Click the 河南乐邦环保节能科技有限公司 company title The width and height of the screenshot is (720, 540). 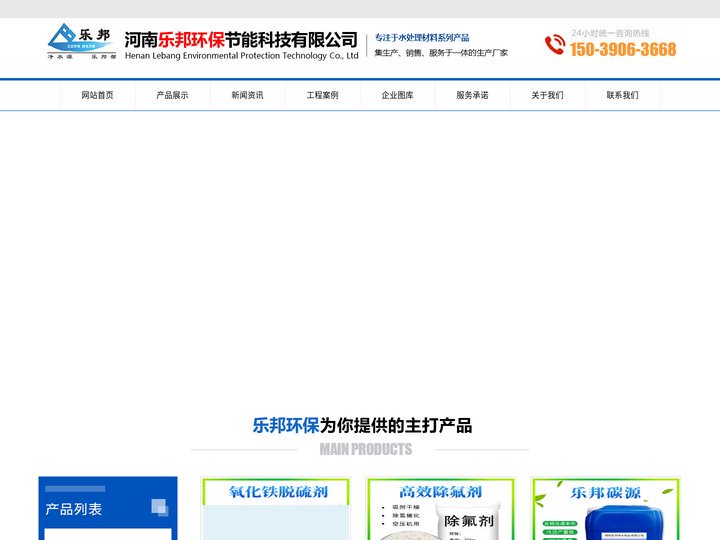pos(241,40)
